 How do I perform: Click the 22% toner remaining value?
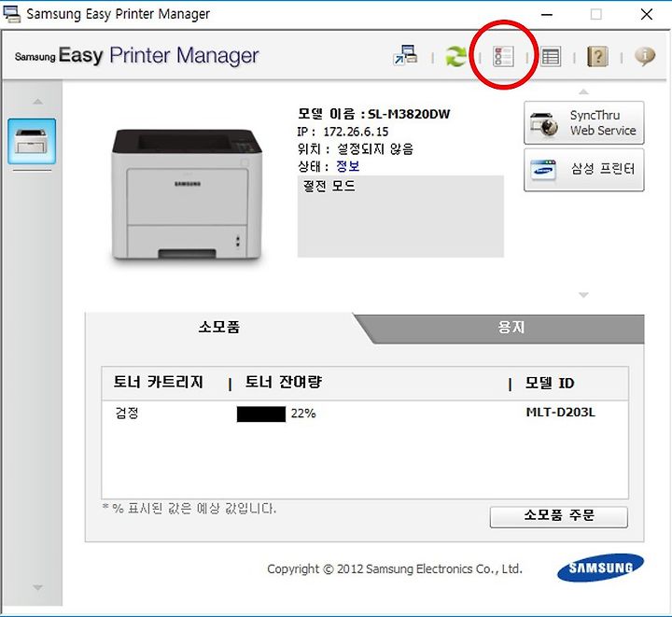[303, 414]
